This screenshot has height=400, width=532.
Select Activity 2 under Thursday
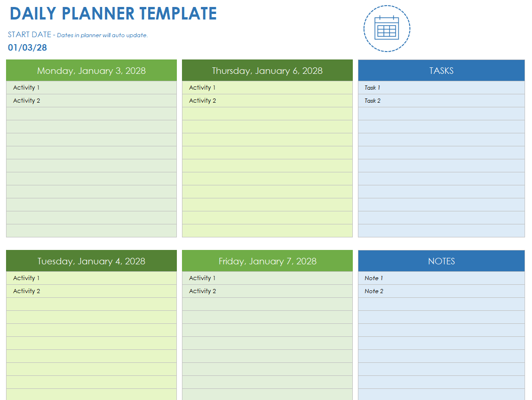(x=202, y=100)
